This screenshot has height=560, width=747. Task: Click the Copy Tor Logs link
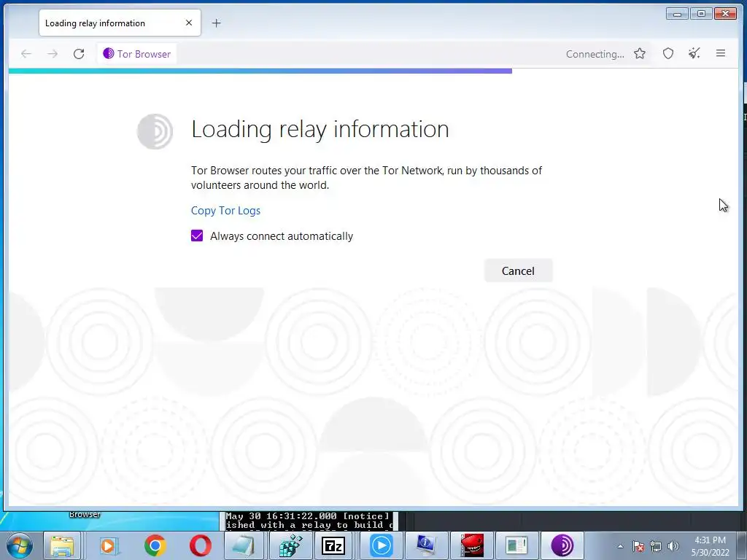[226, 211]
